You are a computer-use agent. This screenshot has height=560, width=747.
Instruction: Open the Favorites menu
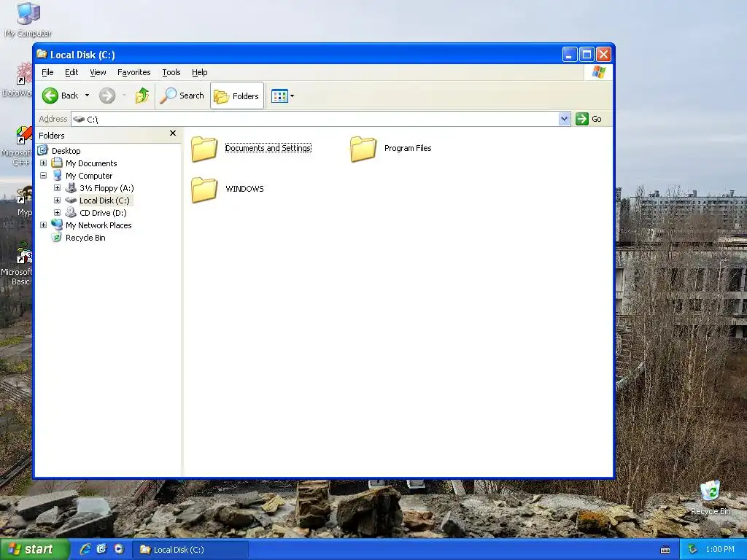(x=134, y=72)
